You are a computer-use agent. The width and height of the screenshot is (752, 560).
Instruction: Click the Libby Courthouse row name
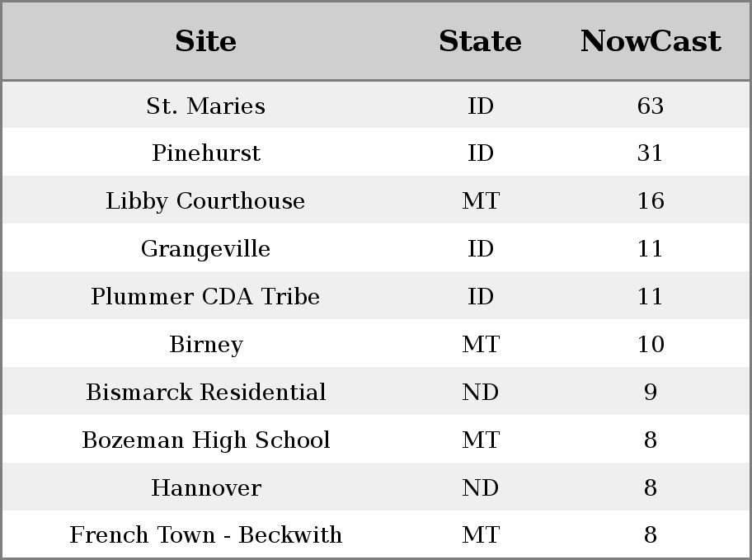[x=206, y=200]
